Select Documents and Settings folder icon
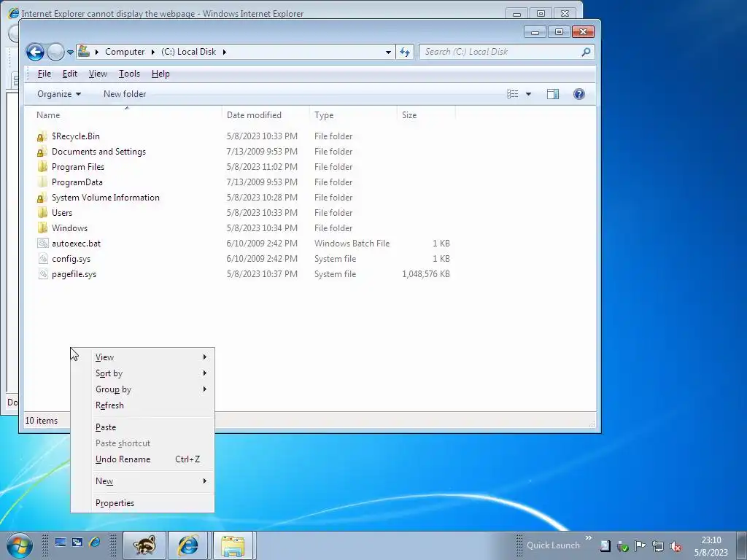The width and height of the screenshot is (747, 560). [42, 152]
